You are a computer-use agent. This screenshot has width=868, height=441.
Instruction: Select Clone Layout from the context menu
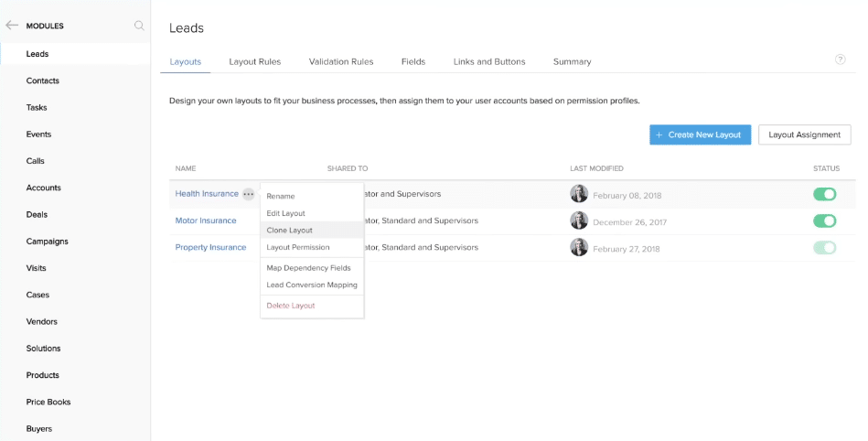289,231
